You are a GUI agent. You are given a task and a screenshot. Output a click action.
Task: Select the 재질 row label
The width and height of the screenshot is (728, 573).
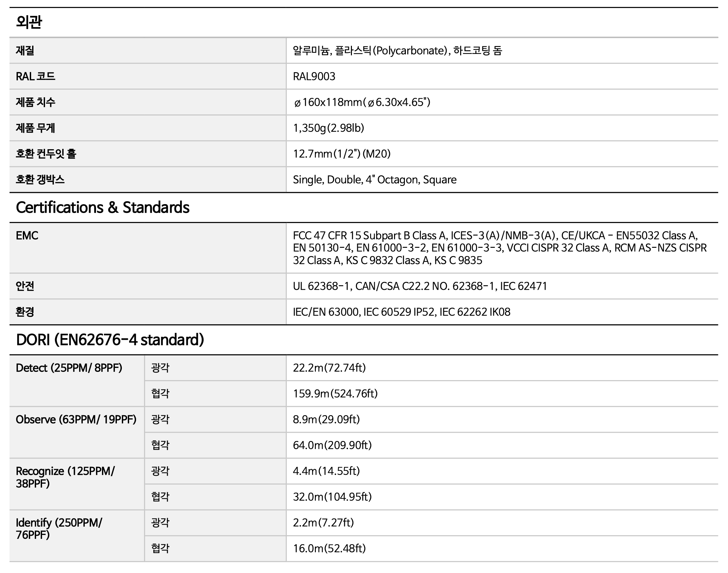click(25, 51)
